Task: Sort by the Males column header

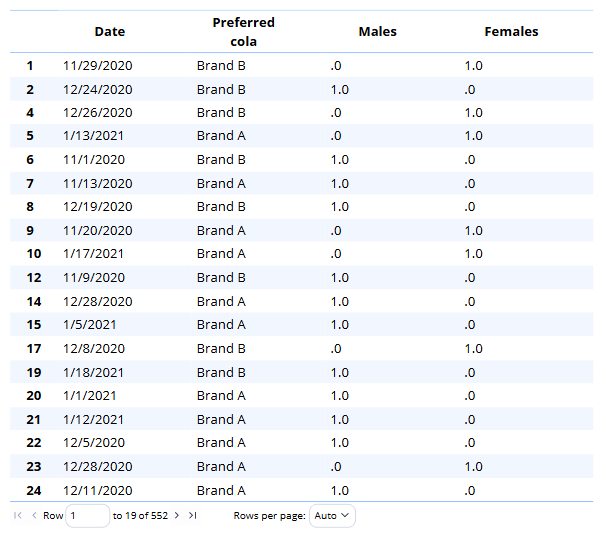Action: (x=377, y=32)
